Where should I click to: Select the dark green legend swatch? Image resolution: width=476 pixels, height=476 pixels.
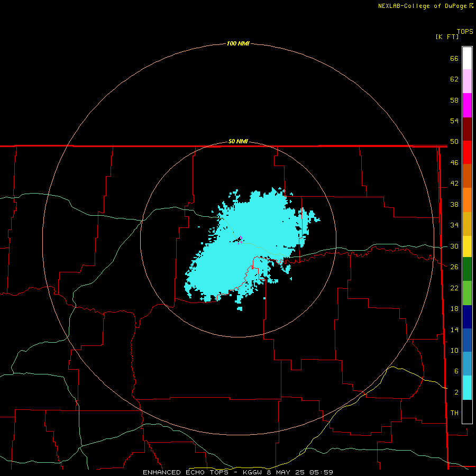point(467,269)
